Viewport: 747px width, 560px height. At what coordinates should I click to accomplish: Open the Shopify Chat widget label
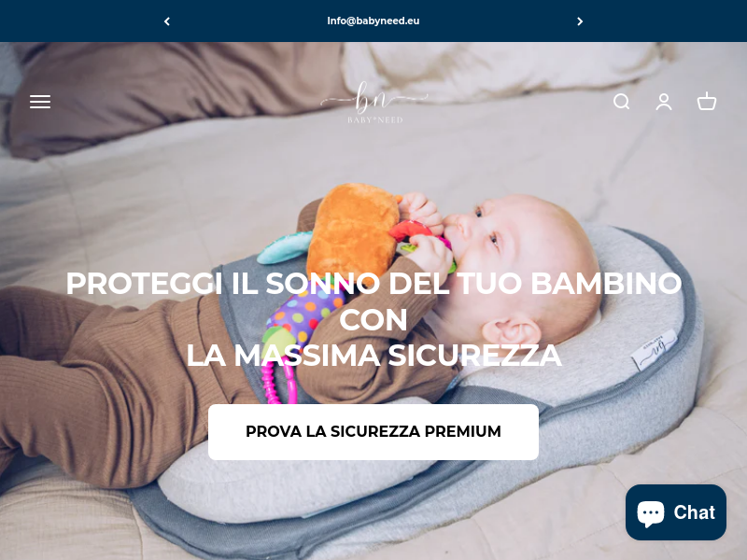pyautogui.click(x=694, y=512)
